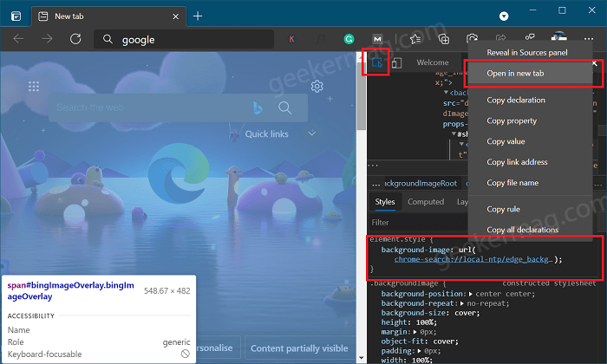Open the browser Settings and more menu
This screenshot has width=607, height=364.
(589, 39)
